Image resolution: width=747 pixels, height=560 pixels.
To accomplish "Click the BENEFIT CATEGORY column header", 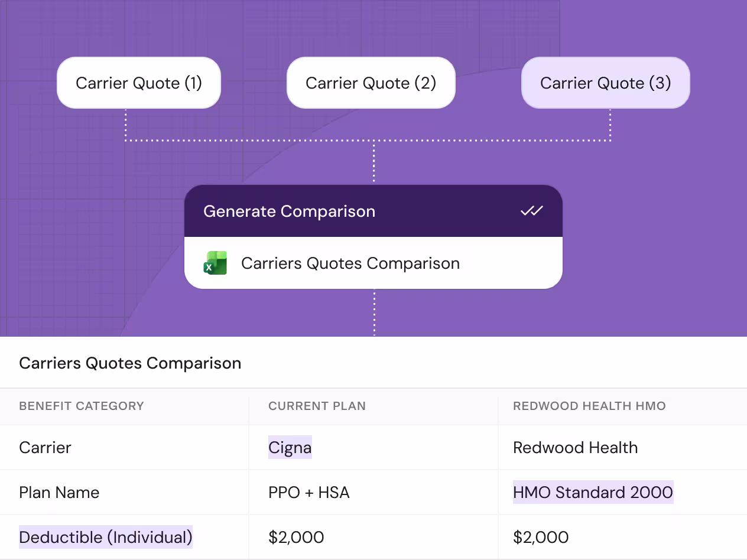I will coord(82,406).
